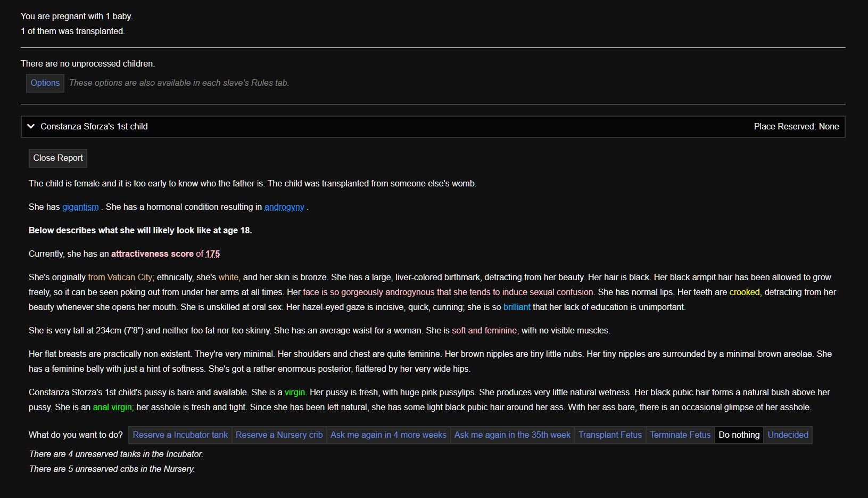Choose Ask me again in the 35th week
Screen dimensions: 868x498
(x=512, y=435)
